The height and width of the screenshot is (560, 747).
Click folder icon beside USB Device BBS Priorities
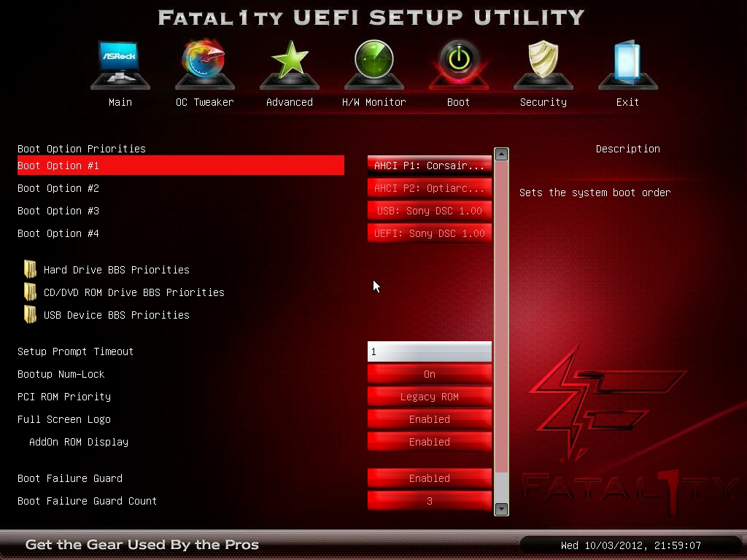click(30, 315)
